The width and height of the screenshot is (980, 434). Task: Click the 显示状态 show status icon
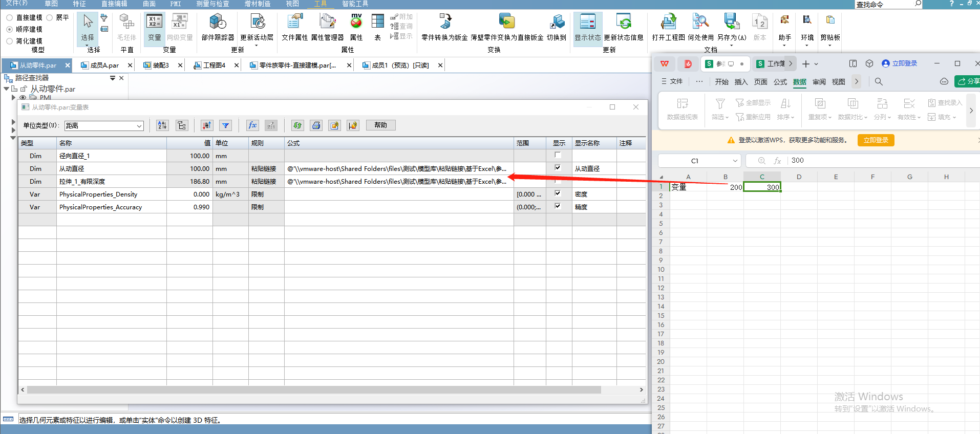coord(587,27)
